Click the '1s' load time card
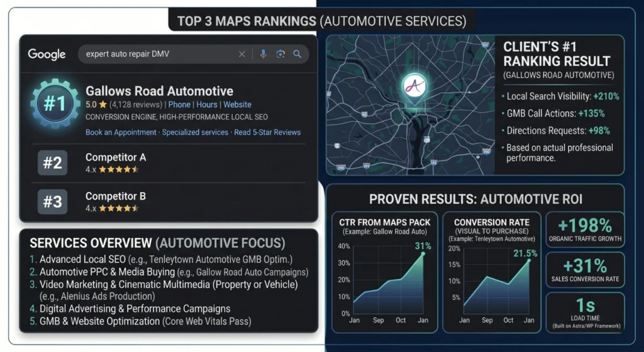The width and height of the screenshot is (644, 352). click(x=585, y=312)
